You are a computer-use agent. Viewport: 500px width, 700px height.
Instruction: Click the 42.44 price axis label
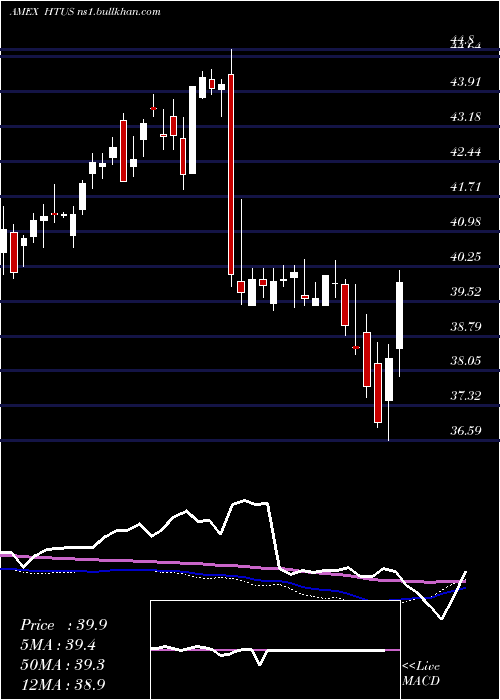coord(466,152)
